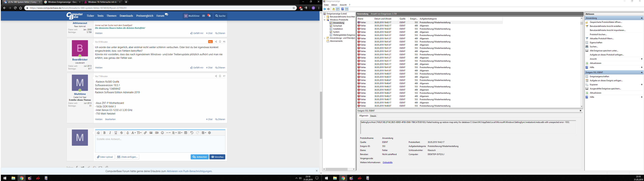Toggle strikethrough formatting in reply editor

(121, 133)
